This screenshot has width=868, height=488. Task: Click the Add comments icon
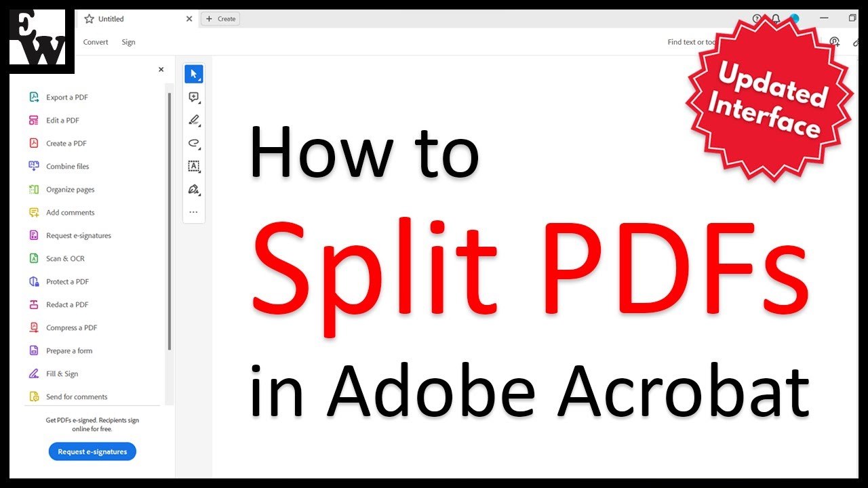pos(34,212)
